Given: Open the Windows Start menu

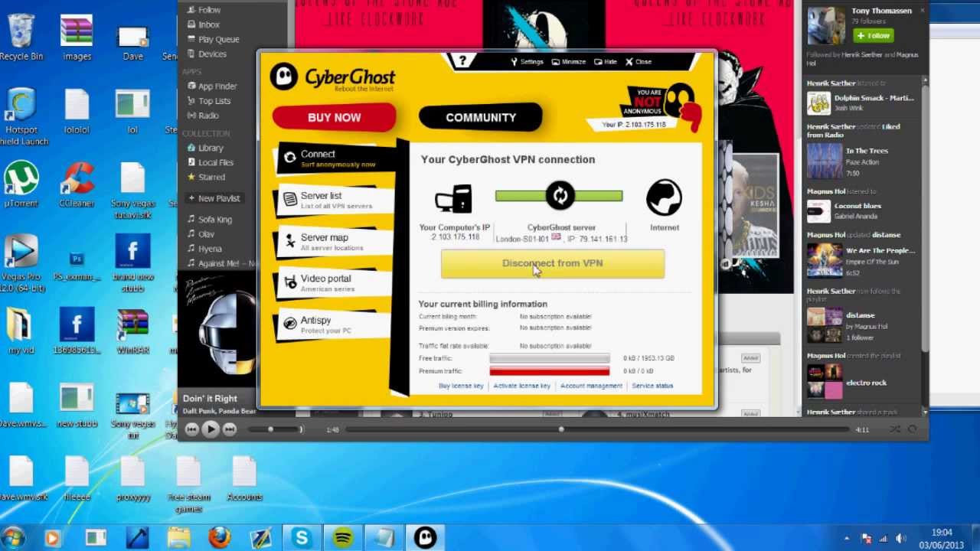Looking at the screenshot, I should (14, 537).
